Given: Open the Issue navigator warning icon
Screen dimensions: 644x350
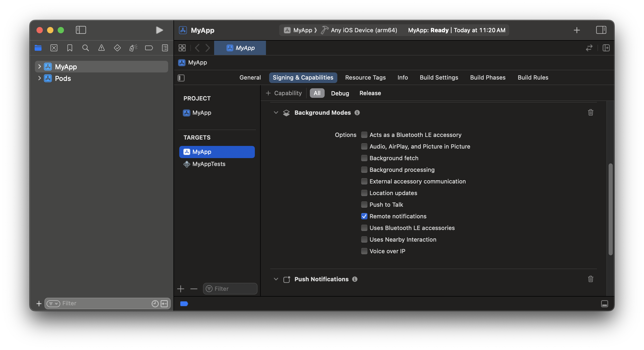Looking at the screenshot, I should pos(102,48).
